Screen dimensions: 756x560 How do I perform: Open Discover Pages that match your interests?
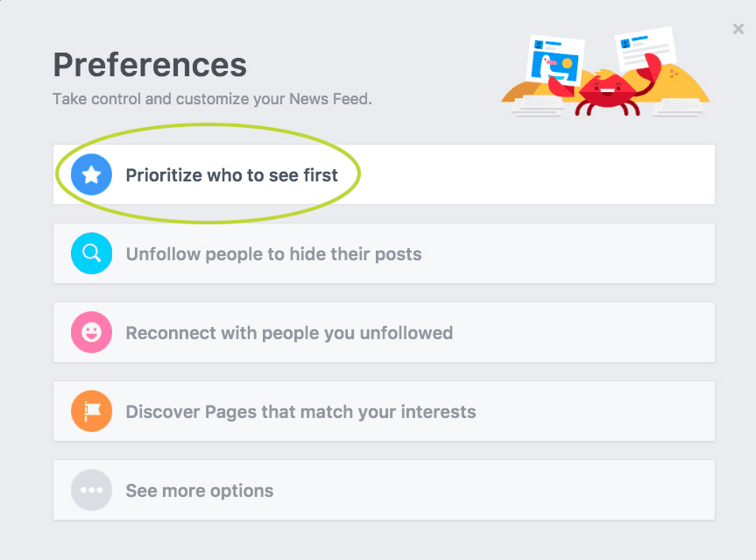[384, 411]
